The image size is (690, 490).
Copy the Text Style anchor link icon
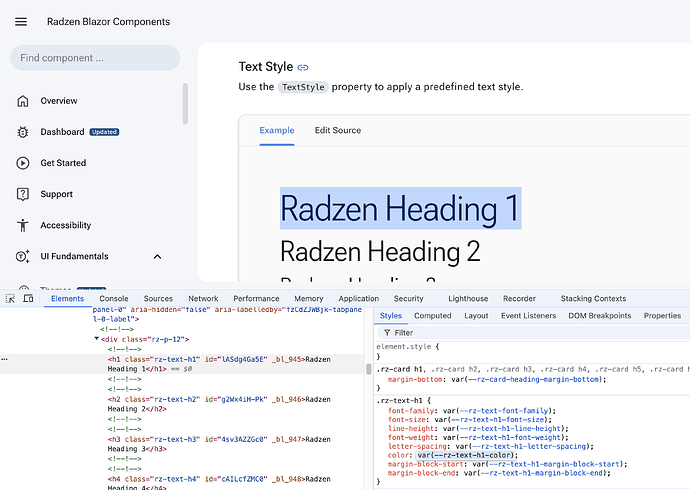[303, 67]
